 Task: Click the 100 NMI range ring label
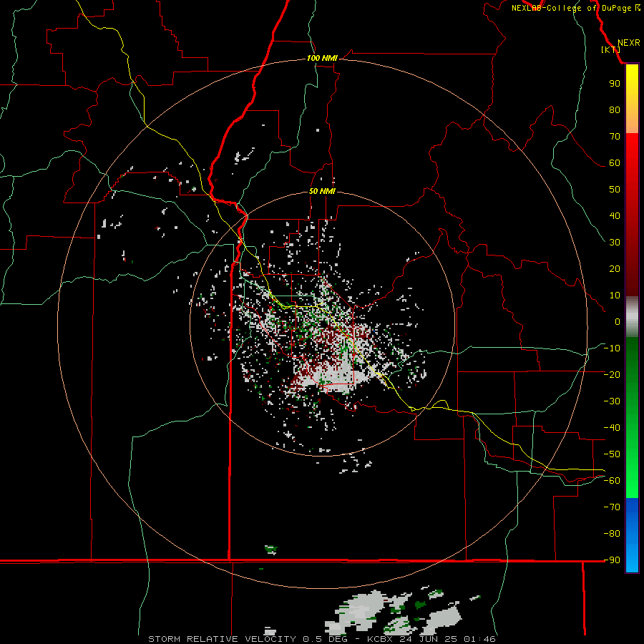pos(322,59)
